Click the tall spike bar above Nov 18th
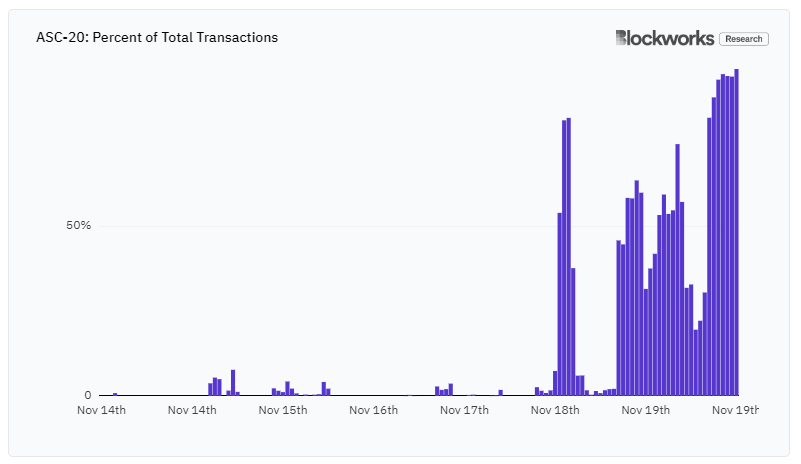The width and height of the screenshot is (801, 464). (569, 257)
